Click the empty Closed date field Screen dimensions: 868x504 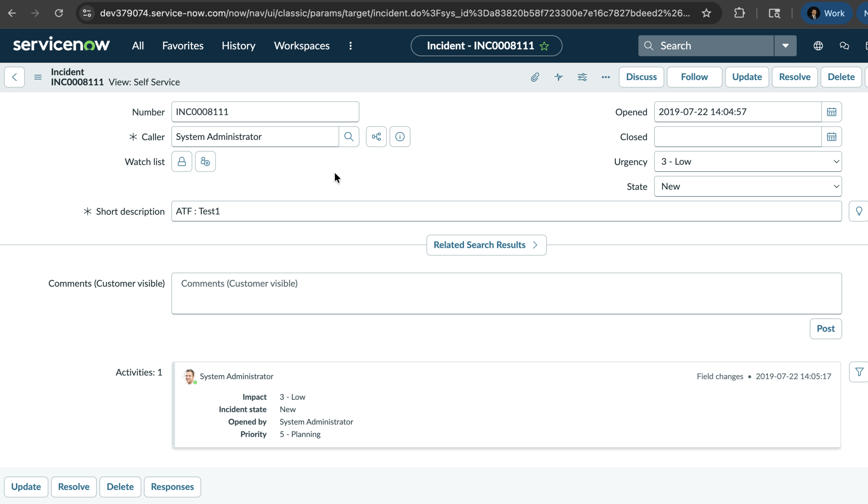(738, 137)
